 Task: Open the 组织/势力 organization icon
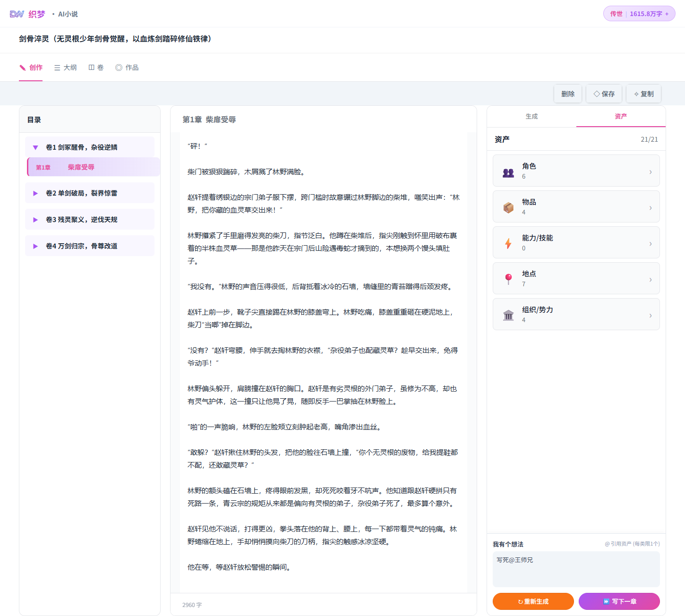click(508, 314)
